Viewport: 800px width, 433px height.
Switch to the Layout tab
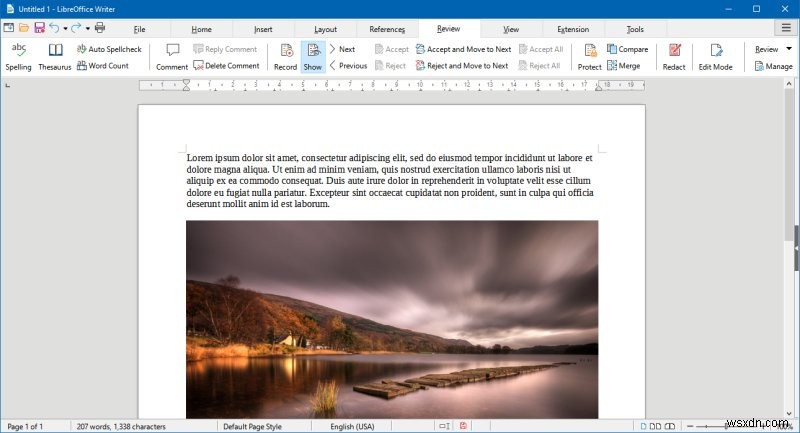(x=326, y=29)
